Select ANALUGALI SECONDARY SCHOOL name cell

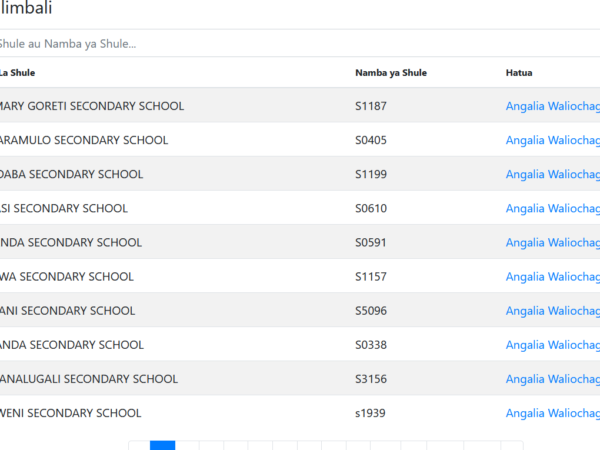click(89, 379)
